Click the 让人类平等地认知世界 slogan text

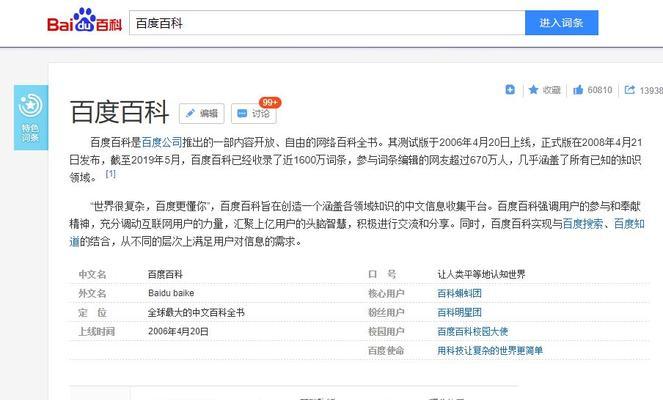coord(481,274)
